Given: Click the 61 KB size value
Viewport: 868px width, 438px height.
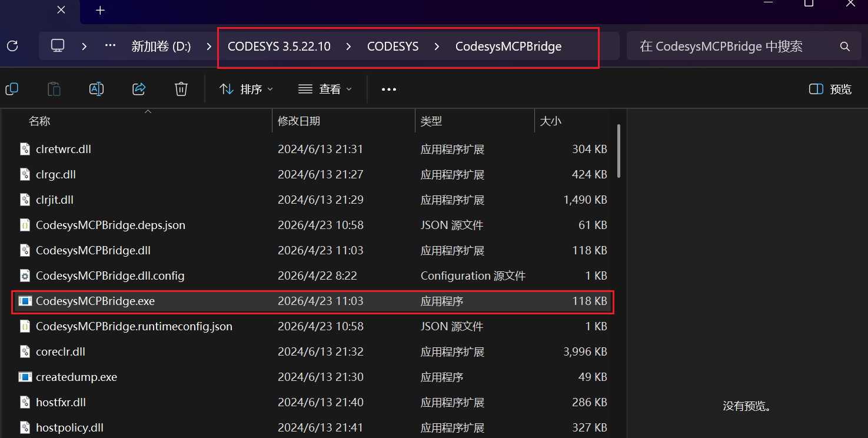Looking at the screenshot, I should 593,225.
